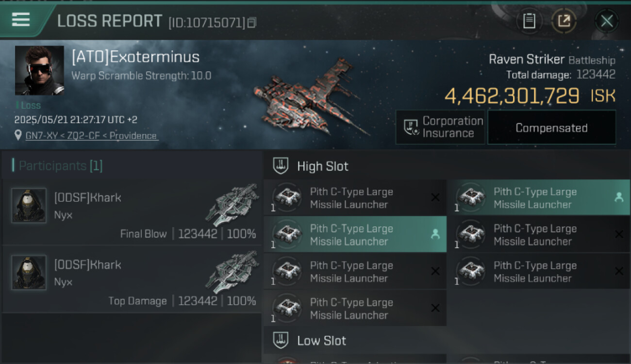Click the Compensated button

[x=551, y=128]
